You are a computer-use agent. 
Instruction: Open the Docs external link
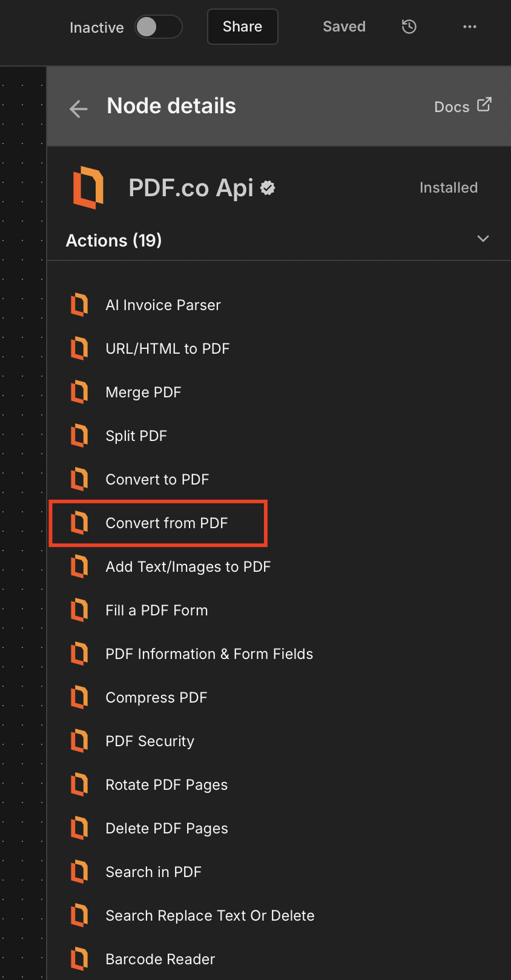463,107
